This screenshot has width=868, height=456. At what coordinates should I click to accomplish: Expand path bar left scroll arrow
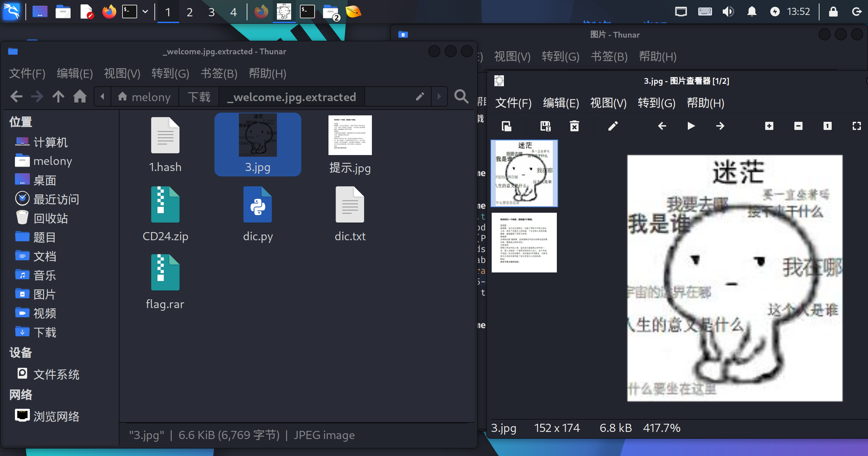coord(102,97)
